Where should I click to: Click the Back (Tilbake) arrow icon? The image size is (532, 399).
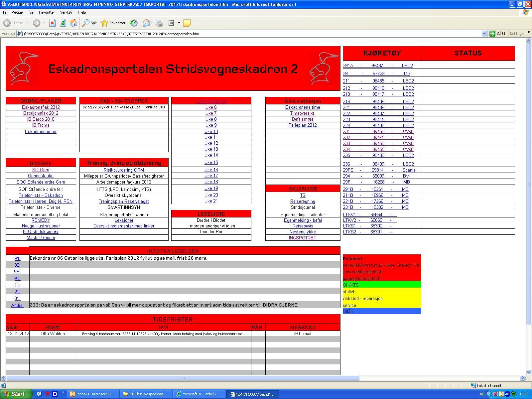point(7,23)
